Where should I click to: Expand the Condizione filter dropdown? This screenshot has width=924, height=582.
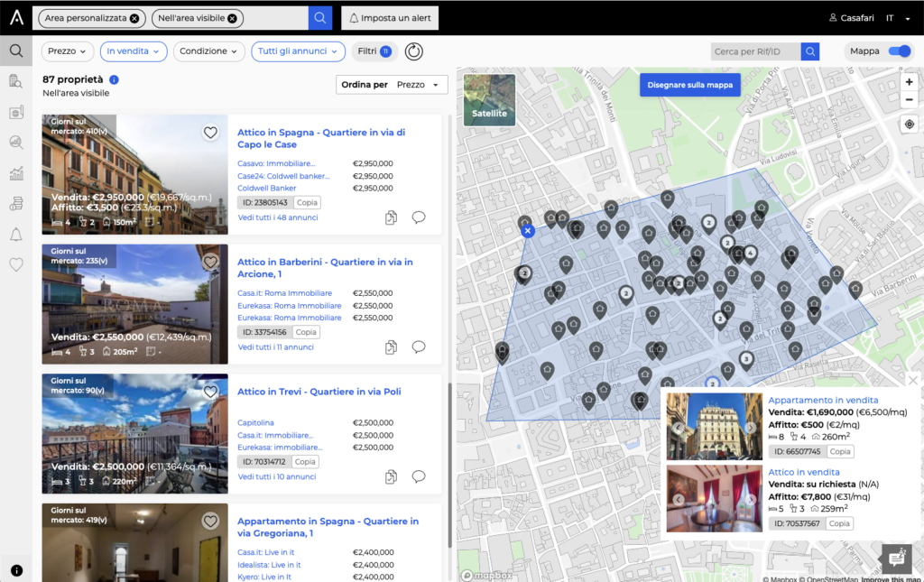tap(208, 51)
